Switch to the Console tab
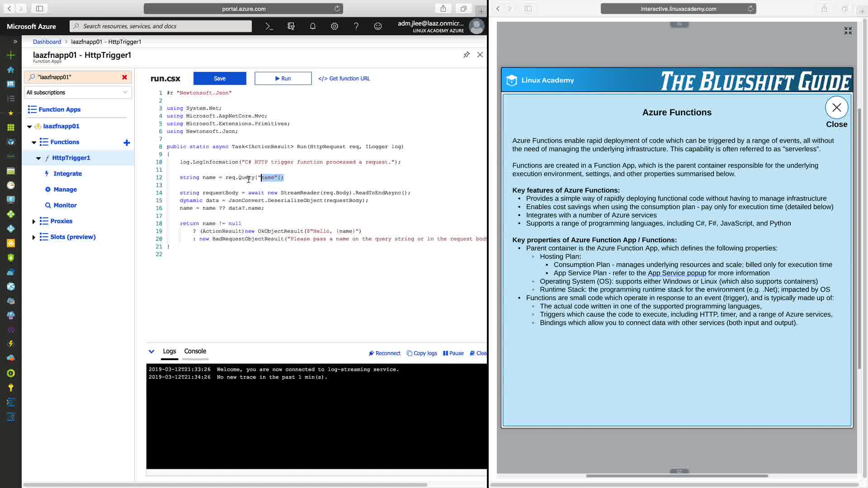Image resolution: width=868 pixels, height=488 pixels. pos(195,351)
